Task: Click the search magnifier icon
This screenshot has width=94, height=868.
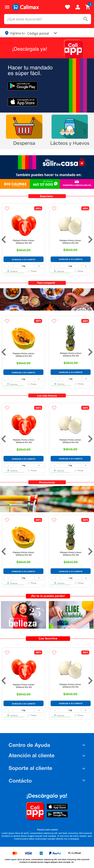Action: coord(86,19)
